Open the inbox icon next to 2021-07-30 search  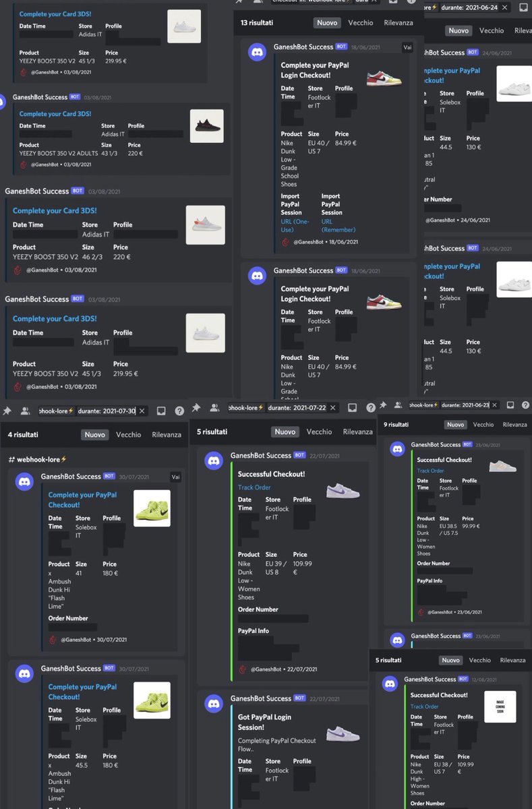pyautogui.click(x=162, y=411)
